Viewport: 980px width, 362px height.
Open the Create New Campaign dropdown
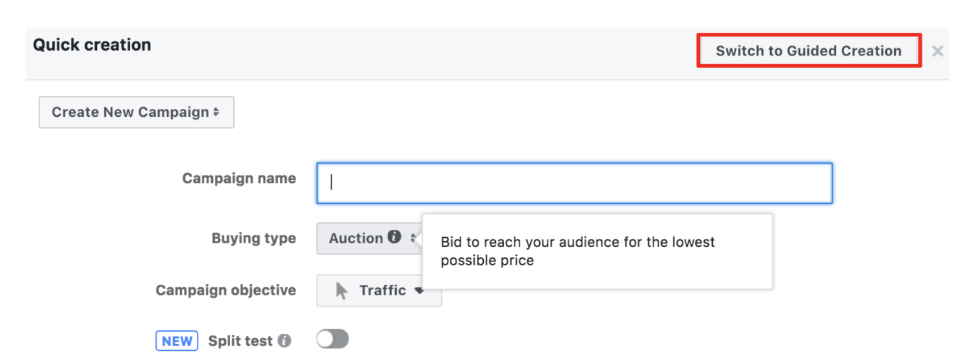136,112
